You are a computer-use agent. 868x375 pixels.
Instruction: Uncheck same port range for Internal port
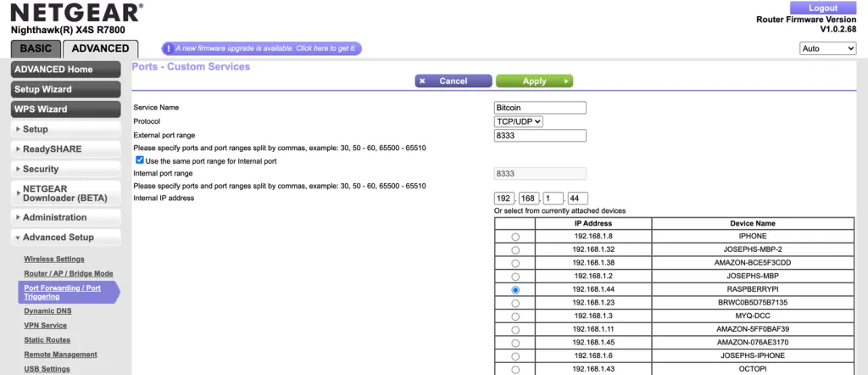pos(140,160)
